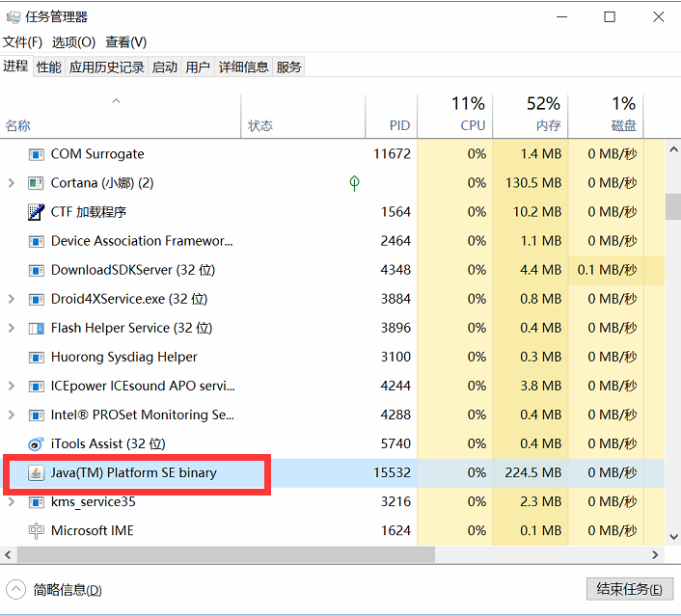Viewport: 681px width, 616px height.
Task: Select the Java(TM) Platform SE binary row
Action: pos(332,473)
